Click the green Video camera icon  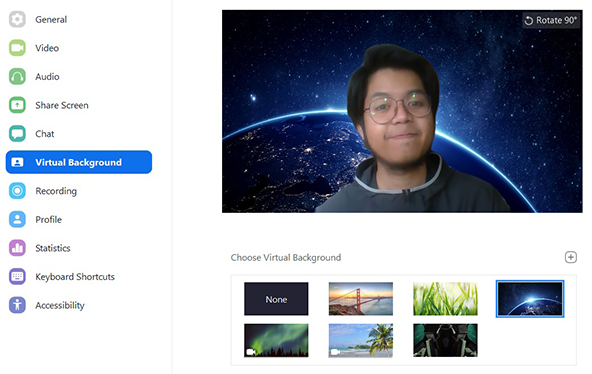17,48
